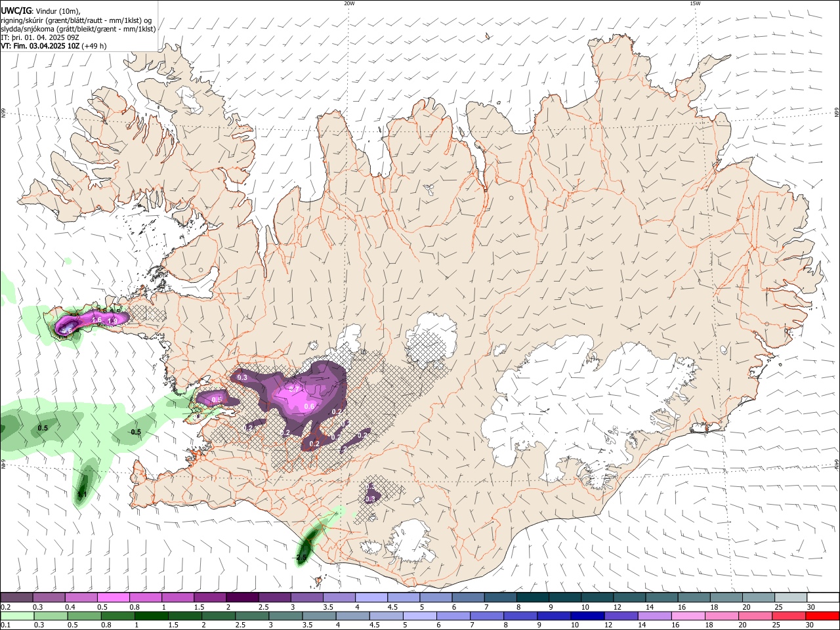Click the '2.5' rain value off the south coast
Viewport: 840px width, 630px height.
[x=301, y=558]
